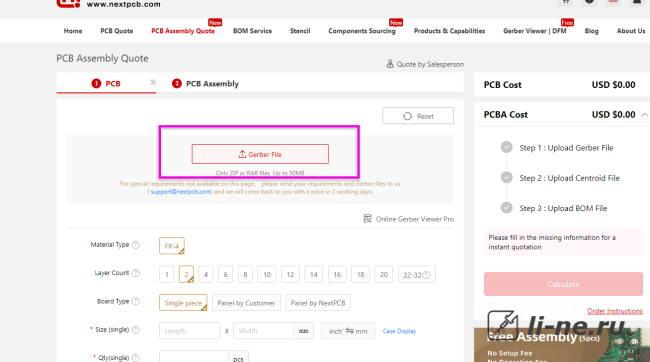
Task: Open Products & Capabilities menu item
Action: point(449,31)
